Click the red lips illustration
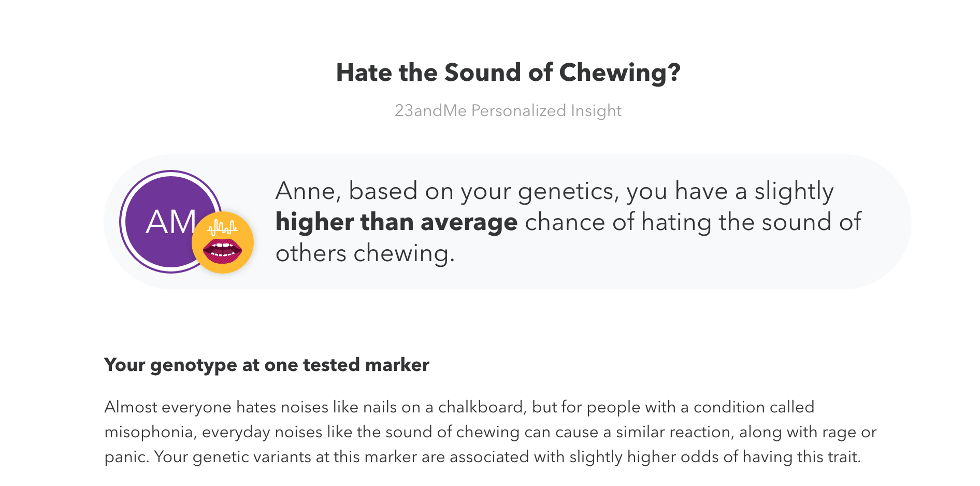This screenshot has width=980, height=486. (222, 251)
